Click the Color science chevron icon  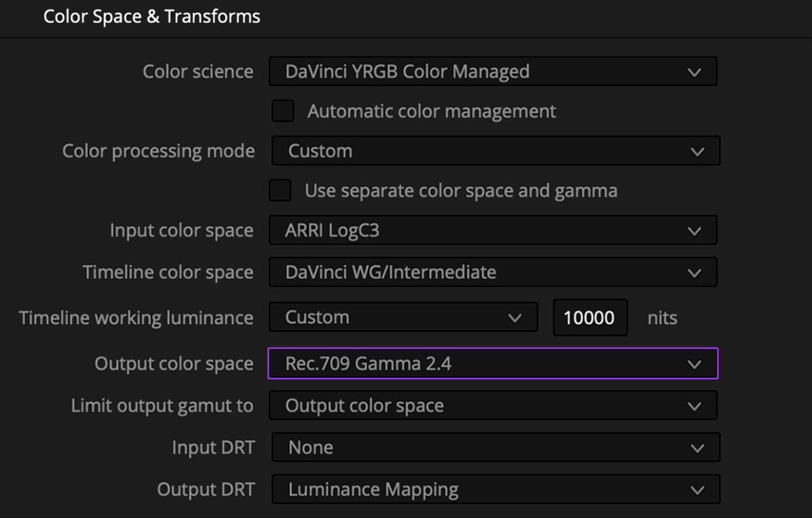tap(694, 71)
